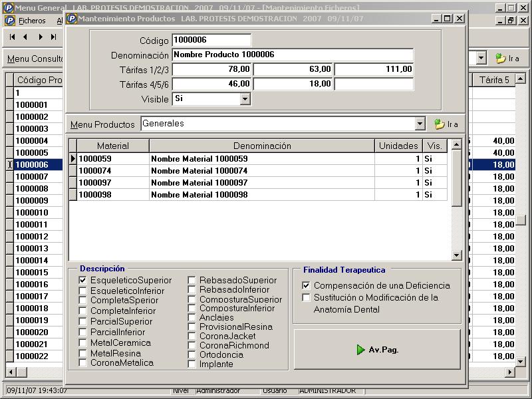Image resolution: width=532 pixels, height=399 pixels.
Task: Click the Unidades column header
Action: [398, 146]
